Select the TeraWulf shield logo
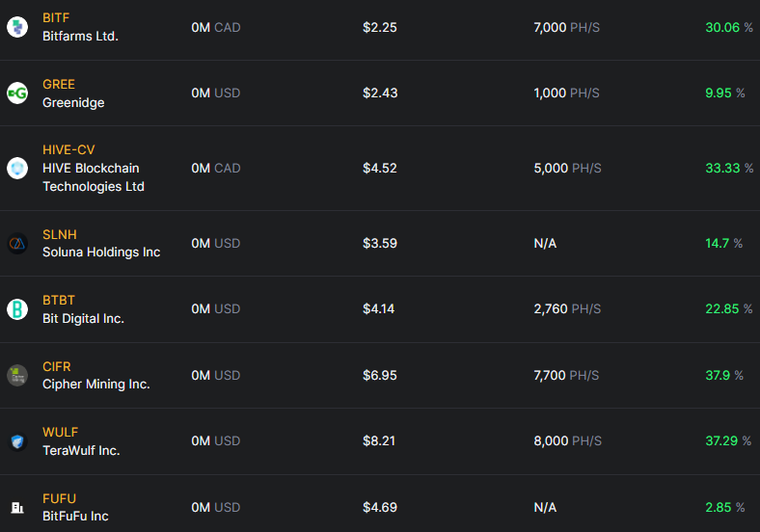The image size is (760, 532). [17, 441]
